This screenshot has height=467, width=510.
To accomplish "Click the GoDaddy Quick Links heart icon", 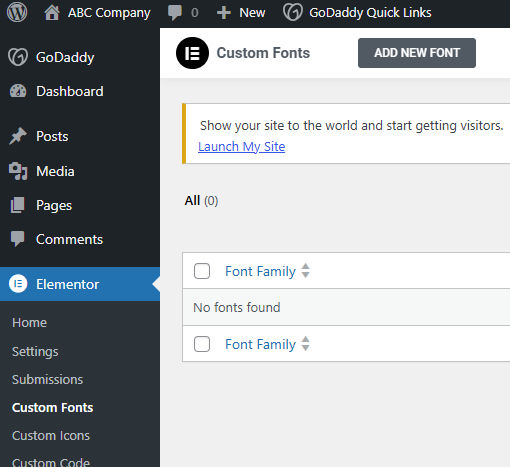I will (293, 12).
